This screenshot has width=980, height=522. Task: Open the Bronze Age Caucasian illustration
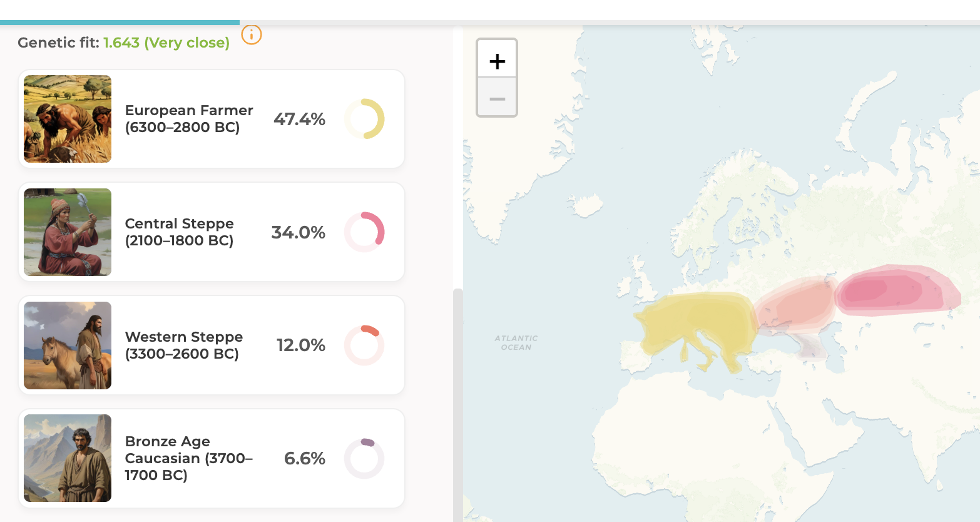pos(68,458)
